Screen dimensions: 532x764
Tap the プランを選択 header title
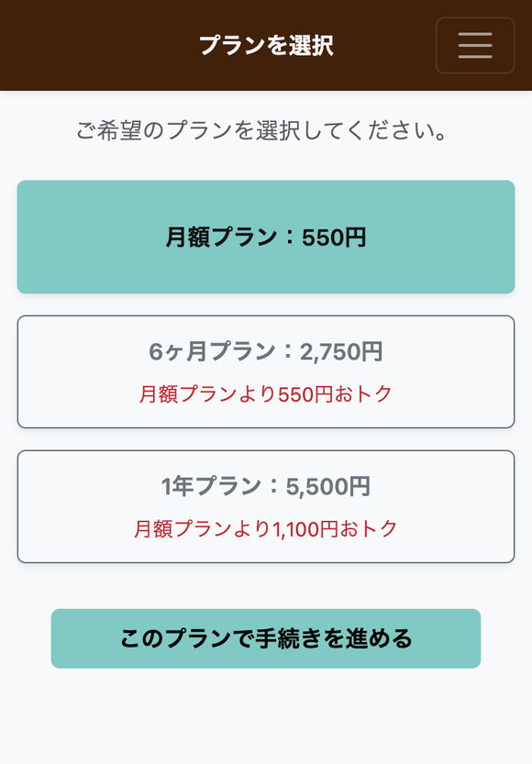pyautogui.click(x=266, y=44)
